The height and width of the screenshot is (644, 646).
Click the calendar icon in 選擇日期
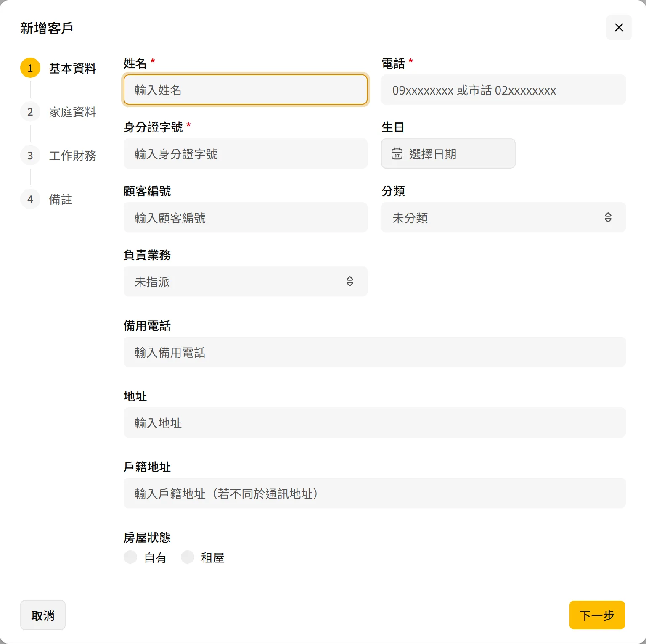pyautogui.click(x=397, y=154)
